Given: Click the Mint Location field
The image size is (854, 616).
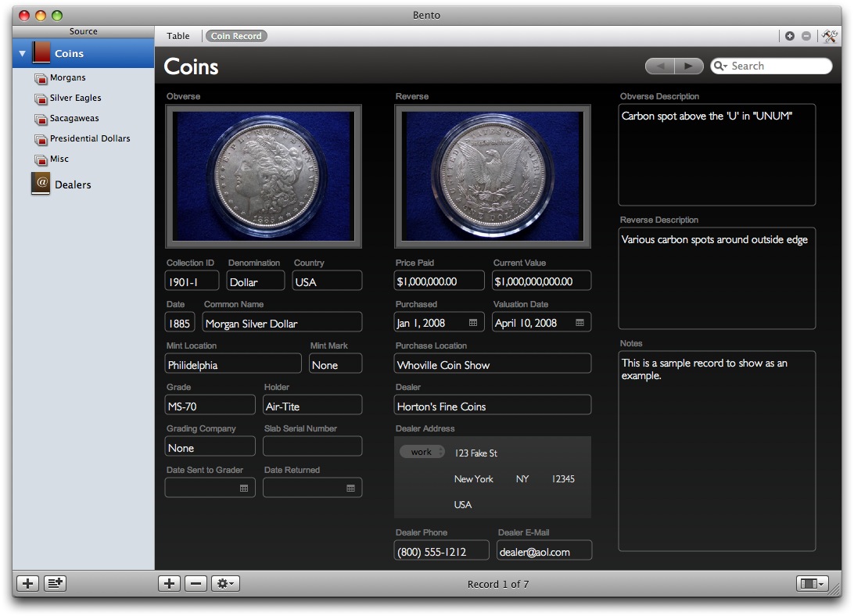Looking at the screenshot, I should coord(233,364).
